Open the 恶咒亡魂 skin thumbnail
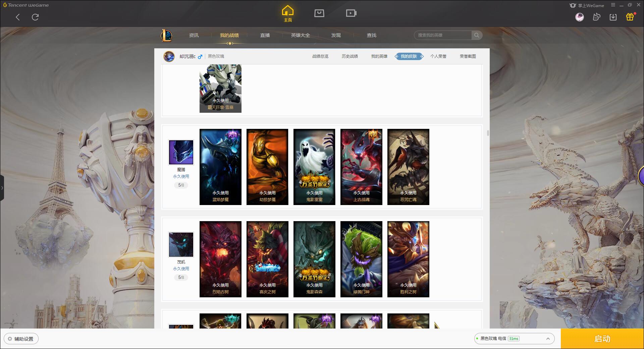Screen dimensions: 644x349 [x=408, y=167]
